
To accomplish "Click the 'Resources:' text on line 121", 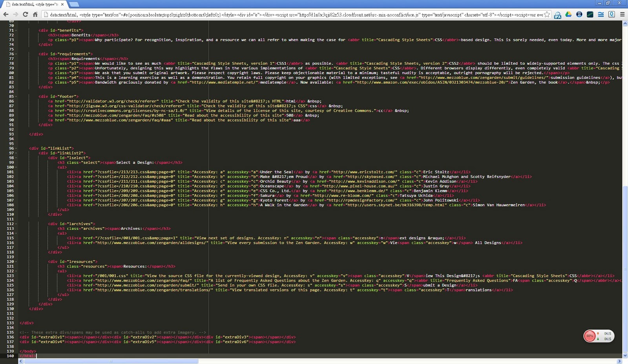I will point(135,266).
